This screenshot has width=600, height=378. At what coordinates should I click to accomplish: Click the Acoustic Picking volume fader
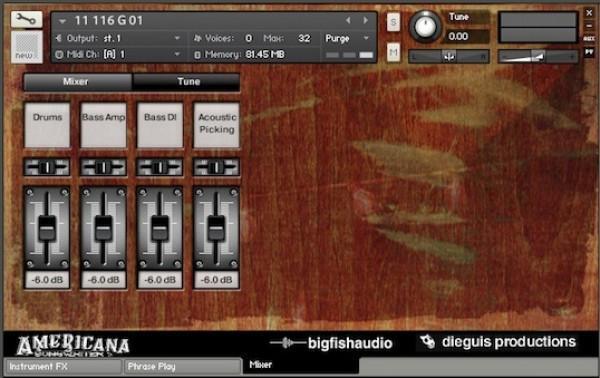click(216, 228)
